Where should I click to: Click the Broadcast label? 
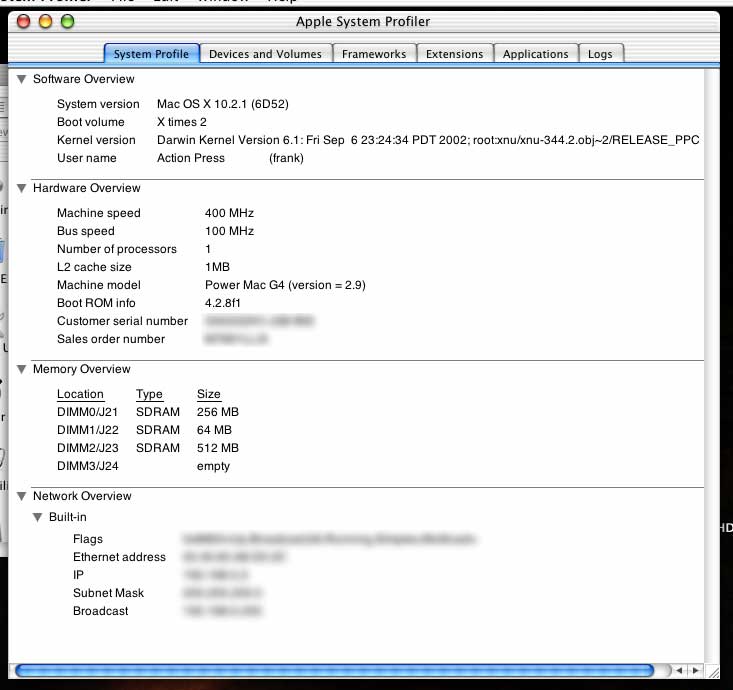101,611
